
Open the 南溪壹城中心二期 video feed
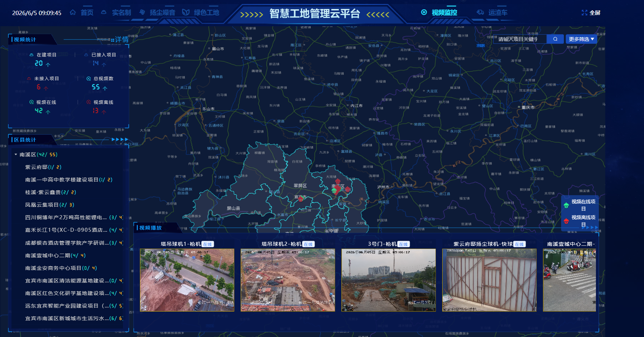coord(569,280)
